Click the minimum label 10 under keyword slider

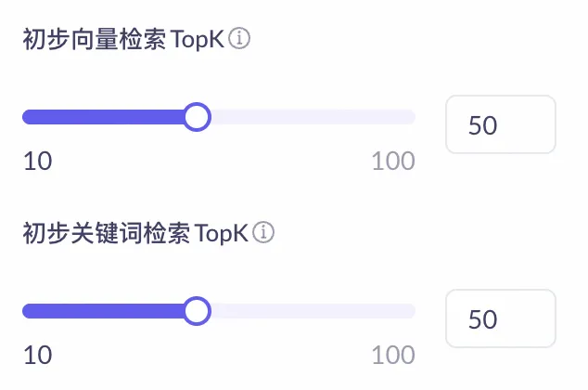pyautogui.click(x=38, y=355)
